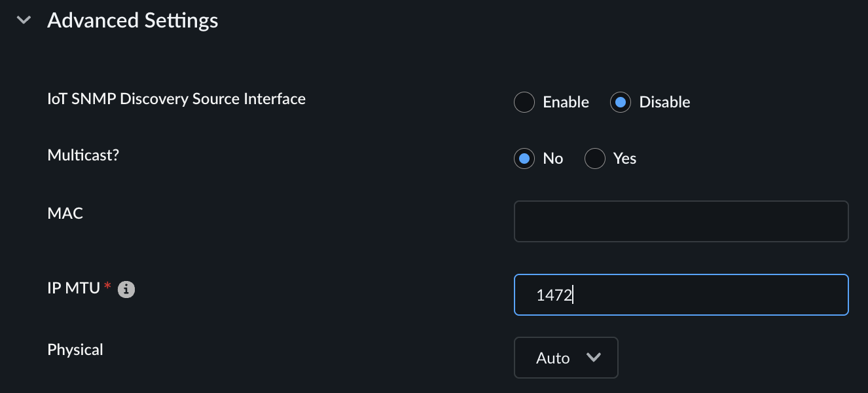The height and width of the screenshot is (393, 868).
Task: Open the Physical dropdown set to Auto
Action: (566, 358)
